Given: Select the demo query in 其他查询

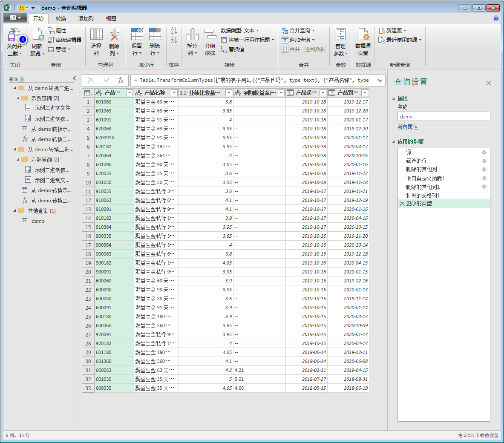Looking at the screenshot, I should coord(38,221).
